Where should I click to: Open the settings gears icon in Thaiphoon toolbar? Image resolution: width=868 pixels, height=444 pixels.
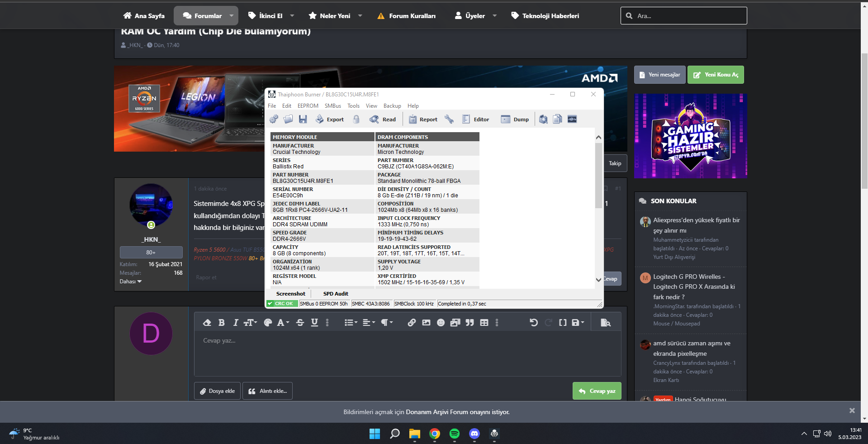tap(274, 119)
